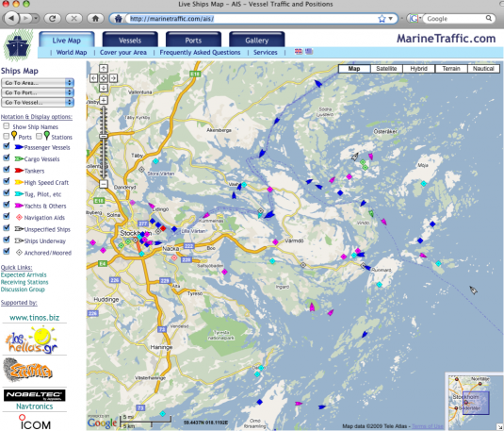This screenshot has height=431, width=504.
Task: Click the map zoom out minus button
Action: [x=104, y=184]
